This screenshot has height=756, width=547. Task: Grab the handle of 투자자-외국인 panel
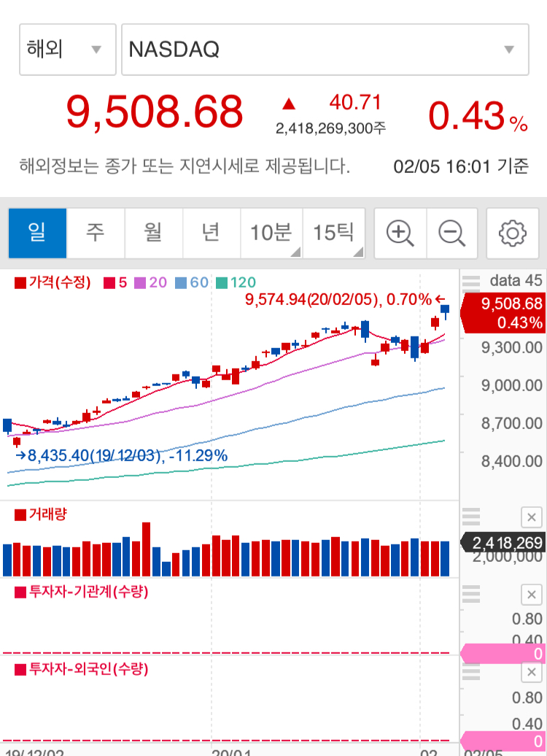[471, 671]
